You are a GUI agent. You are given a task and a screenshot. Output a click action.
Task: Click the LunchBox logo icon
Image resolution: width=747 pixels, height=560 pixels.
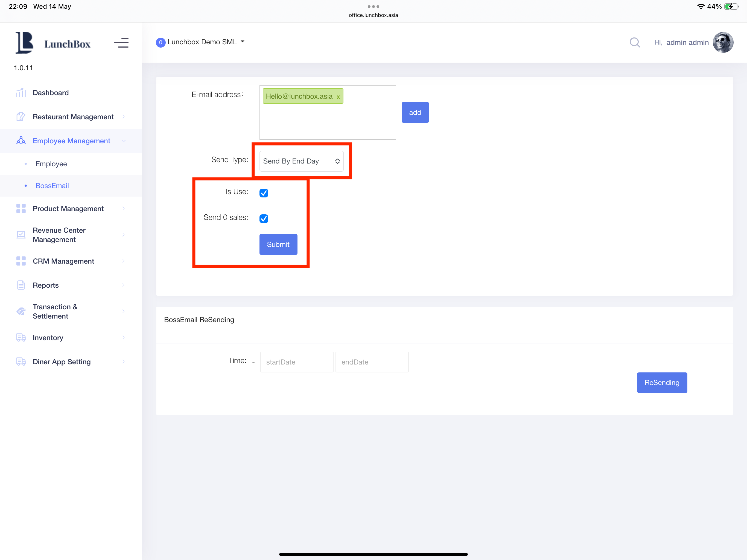(24, 43)
